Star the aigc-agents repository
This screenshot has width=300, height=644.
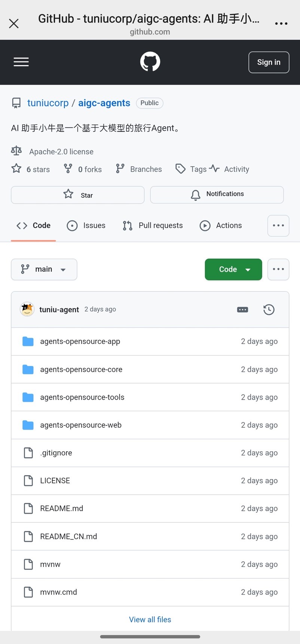(78, 195)
